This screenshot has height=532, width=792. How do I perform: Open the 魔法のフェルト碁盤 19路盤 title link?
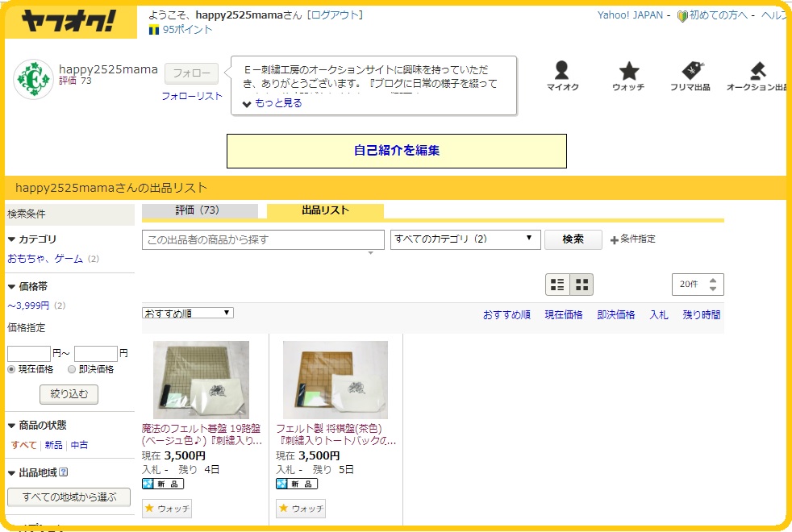point(202,434)
